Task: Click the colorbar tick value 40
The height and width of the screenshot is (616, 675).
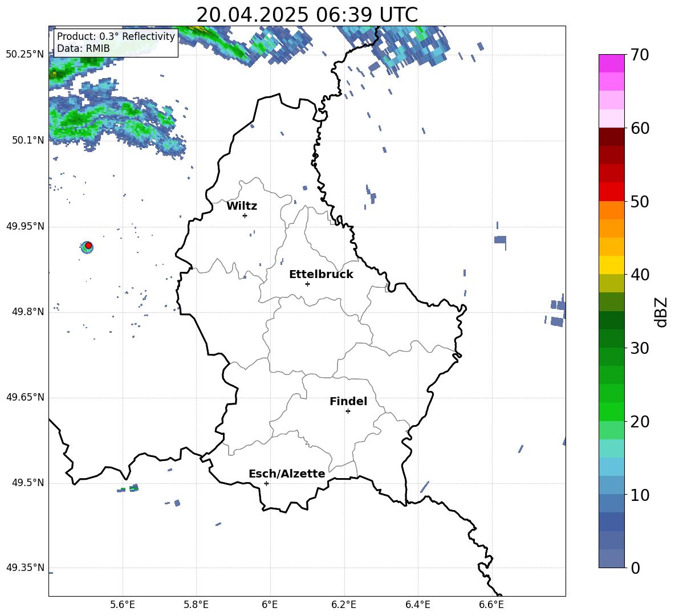Action: click(640, 275)
